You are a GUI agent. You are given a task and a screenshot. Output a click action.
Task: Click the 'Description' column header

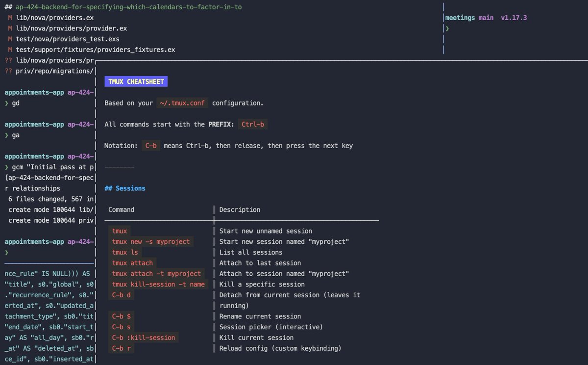pyautogui.click(x=240, y=209)
